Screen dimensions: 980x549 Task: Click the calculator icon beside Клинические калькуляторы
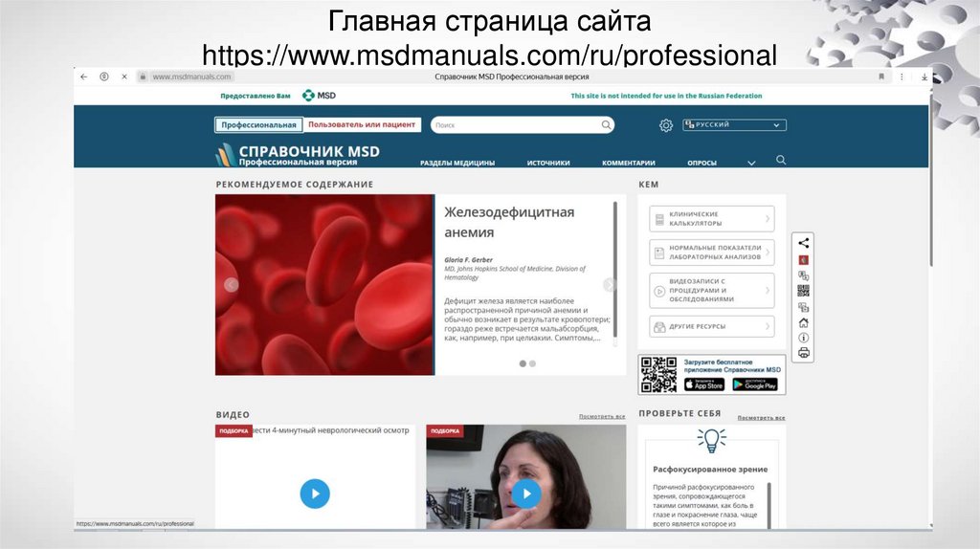[x=659, y=219]
